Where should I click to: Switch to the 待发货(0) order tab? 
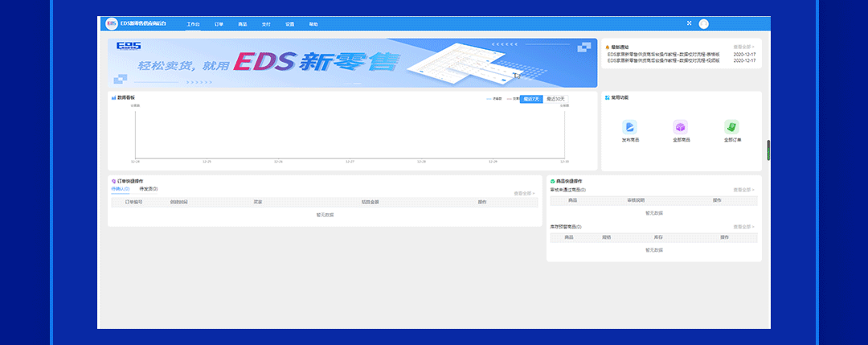(149, 189)
